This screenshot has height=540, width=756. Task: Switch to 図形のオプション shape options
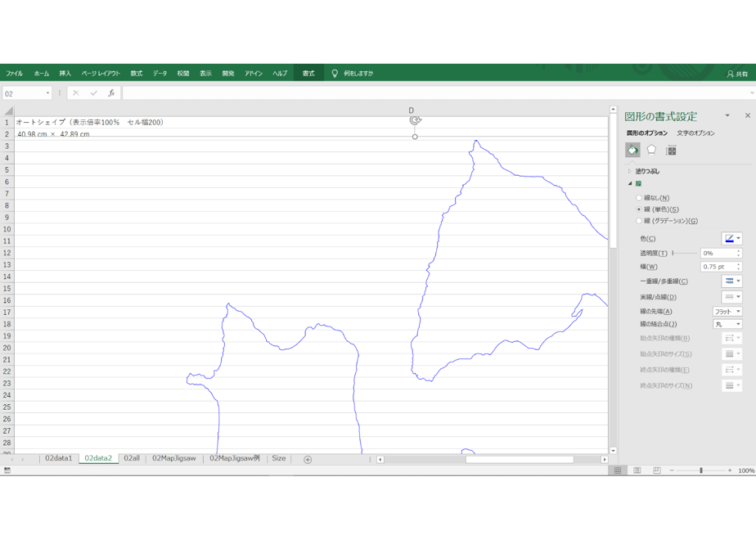pyautogui.click(x=647, y=133)
